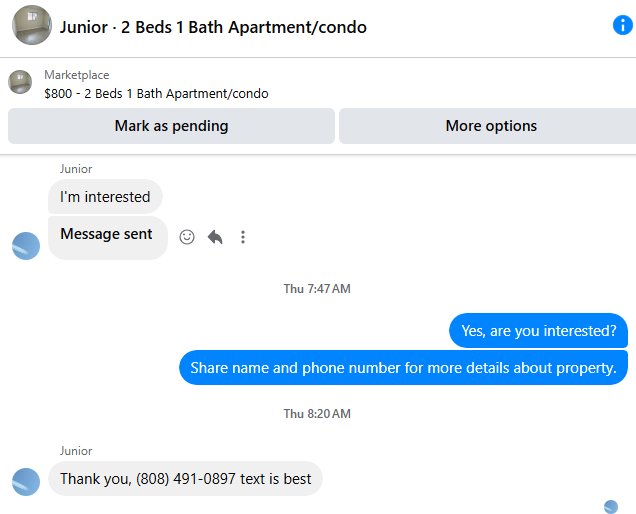Reply to the Message sent bubble

pyautogui.click(x=215, y=237)
